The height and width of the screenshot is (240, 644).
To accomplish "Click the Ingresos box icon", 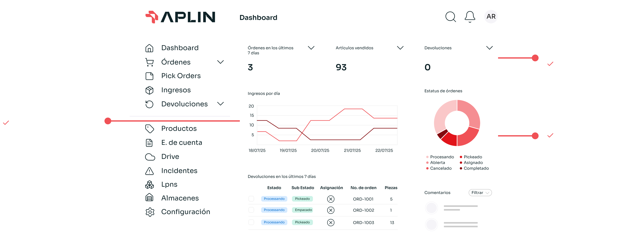I will (149, 90).
